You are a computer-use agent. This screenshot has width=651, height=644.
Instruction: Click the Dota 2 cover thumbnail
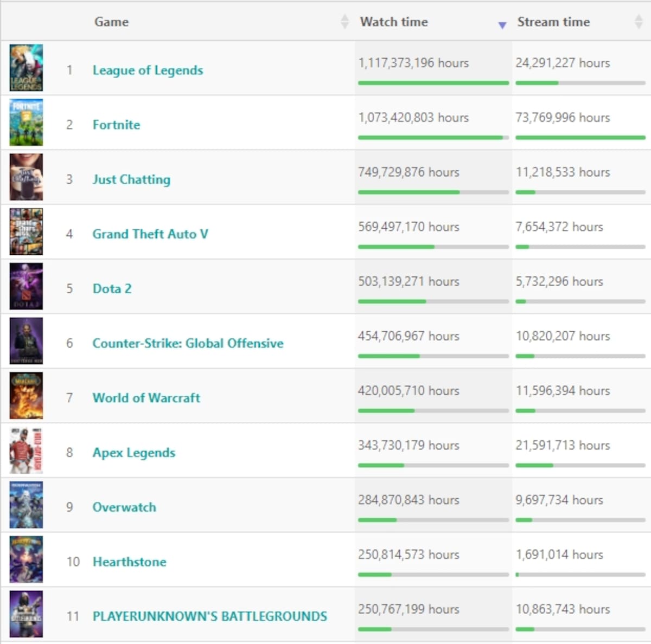click(x=26, y=286)
